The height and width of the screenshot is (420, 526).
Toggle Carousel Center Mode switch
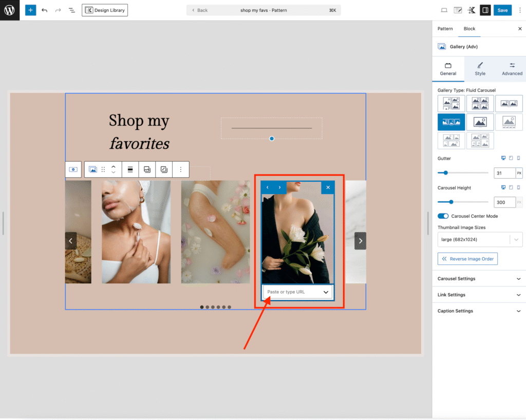point(443,216)
